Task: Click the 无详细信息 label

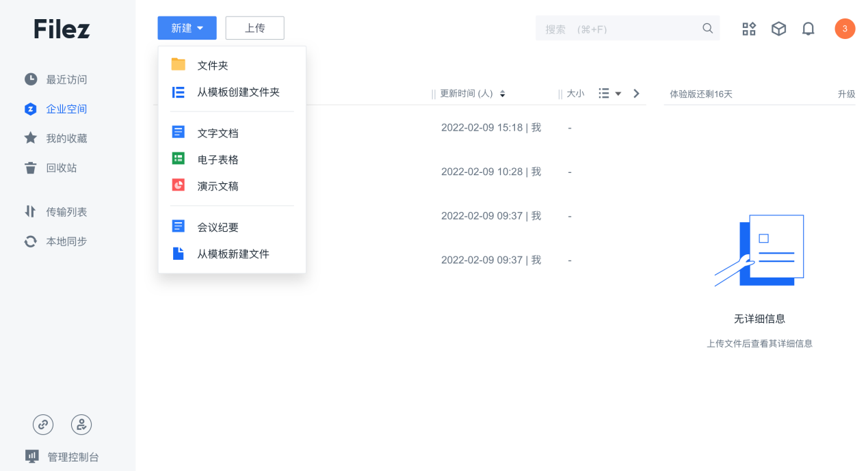Action: (759, 319)
